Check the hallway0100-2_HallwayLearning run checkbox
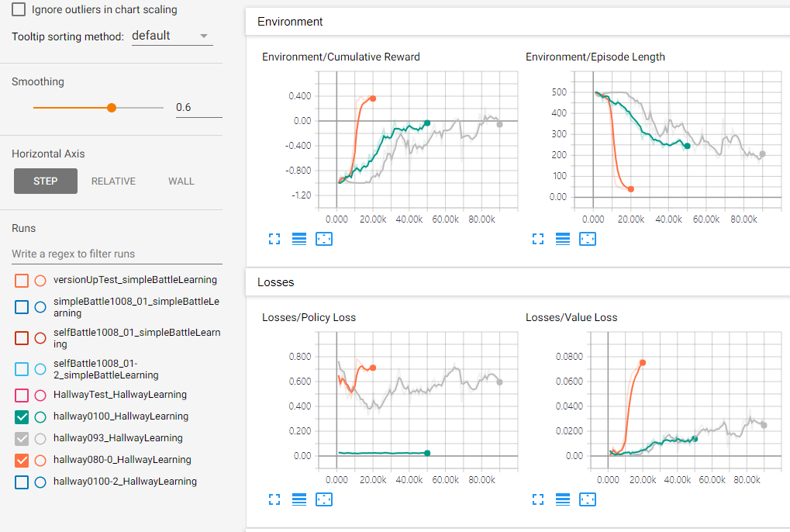The height and width of the screenshot is (532, 790). click(22, 482)
